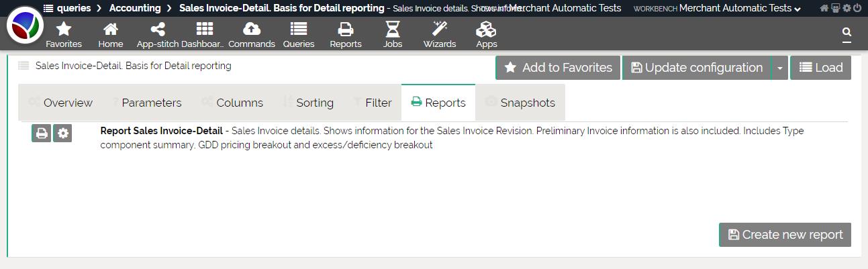Open the Commands cloud icon
868x269 pixels.
(x=252, y=34)
